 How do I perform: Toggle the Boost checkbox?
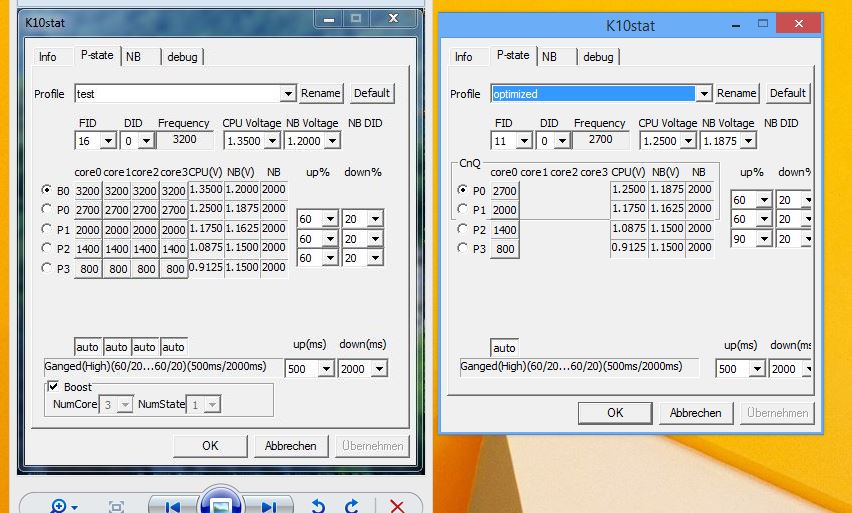pyautogui.click(x=53, y=386)
